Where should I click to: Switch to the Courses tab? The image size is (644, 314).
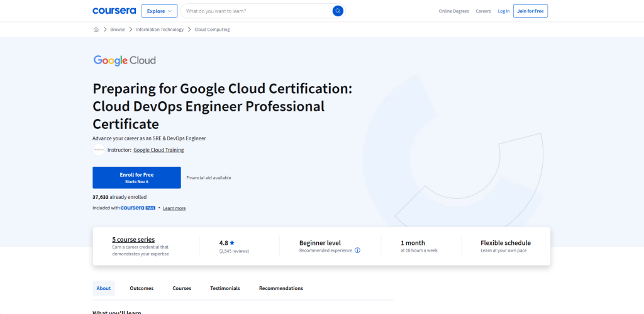pyautogui.click(x=182, y=289)
